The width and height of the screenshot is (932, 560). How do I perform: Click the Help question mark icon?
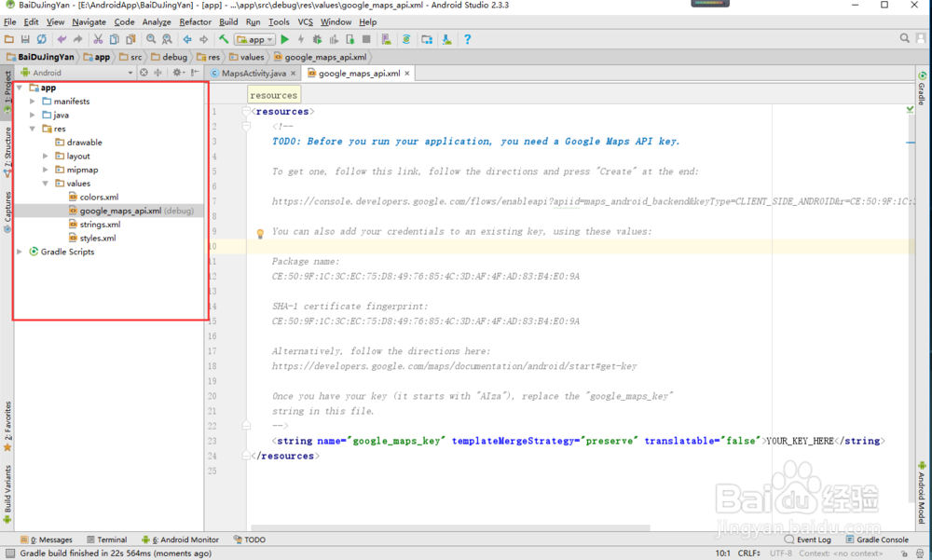pyautogui.click(x=467, y=39)
